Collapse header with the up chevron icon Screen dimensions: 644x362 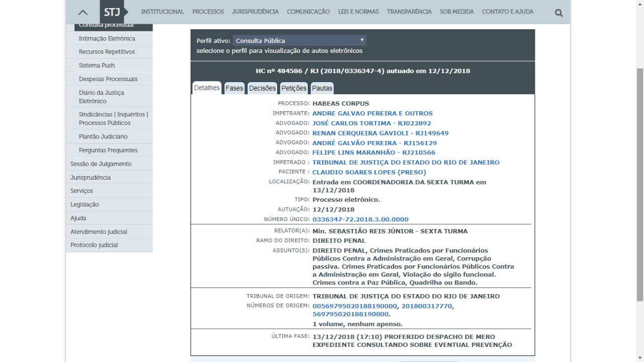coord(83,13)
